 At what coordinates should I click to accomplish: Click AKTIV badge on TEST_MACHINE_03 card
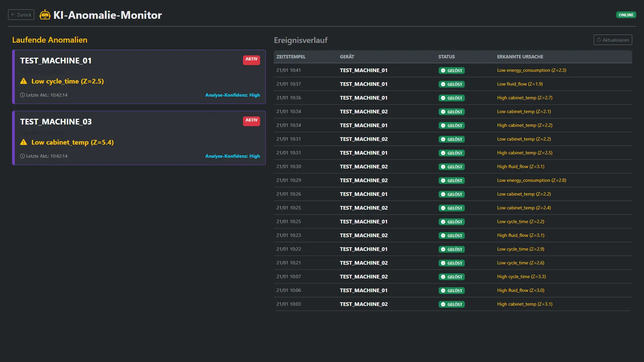click(x=251, y=120)
